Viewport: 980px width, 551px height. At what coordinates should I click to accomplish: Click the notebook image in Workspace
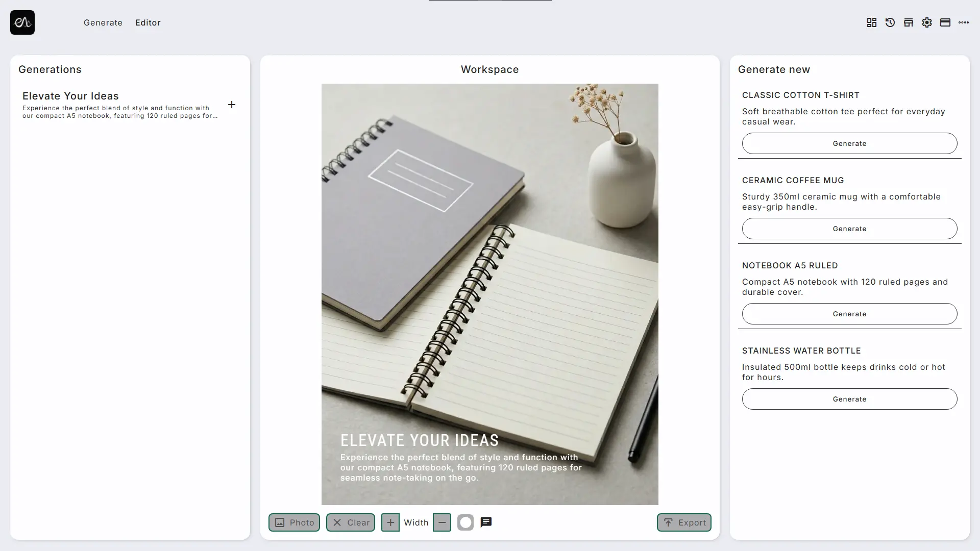[490, 294]
